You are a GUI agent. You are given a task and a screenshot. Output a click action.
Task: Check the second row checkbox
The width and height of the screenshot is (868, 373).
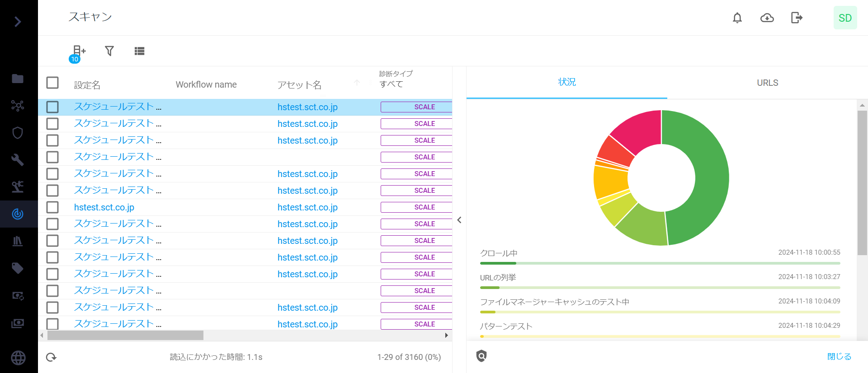pyautogui.click(x=52, y=124)
